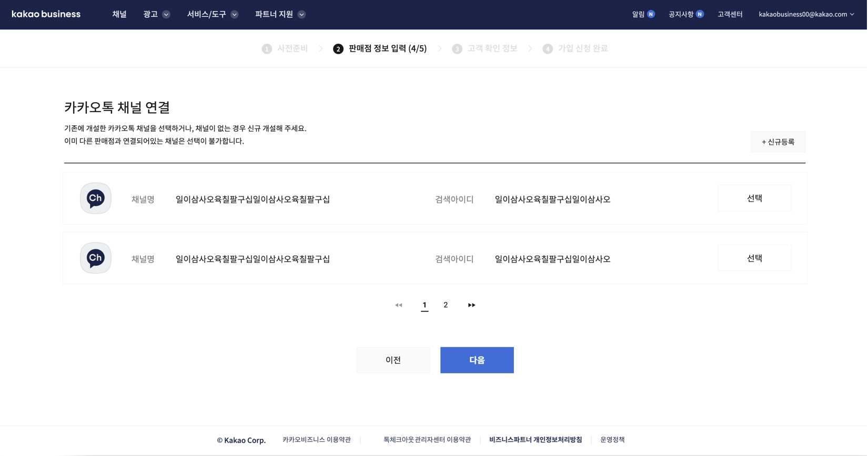Expand the 서비스/도구 dropdown menu
The image size is (868, 456).
pyautogui.click(x=213, y=14)
